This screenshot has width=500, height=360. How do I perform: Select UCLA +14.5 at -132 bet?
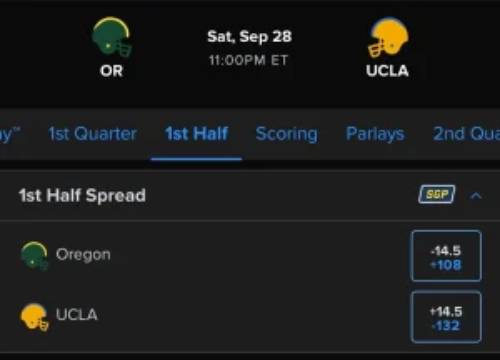coord(446,317)
